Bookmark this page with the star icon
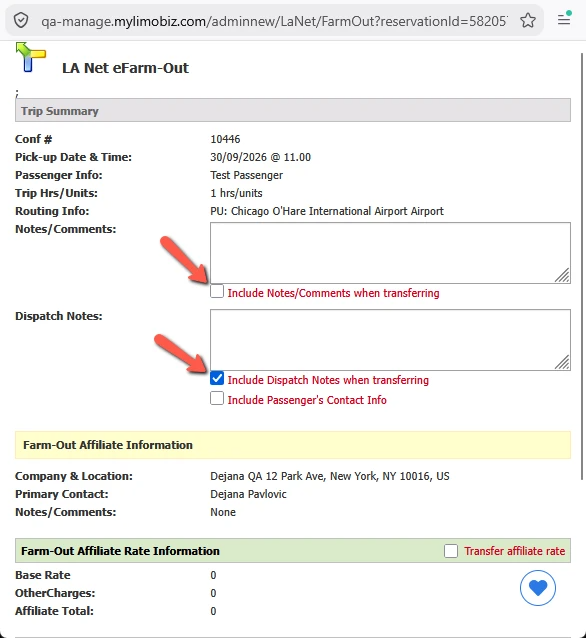The image size is (586, 638). click(528, 20)
